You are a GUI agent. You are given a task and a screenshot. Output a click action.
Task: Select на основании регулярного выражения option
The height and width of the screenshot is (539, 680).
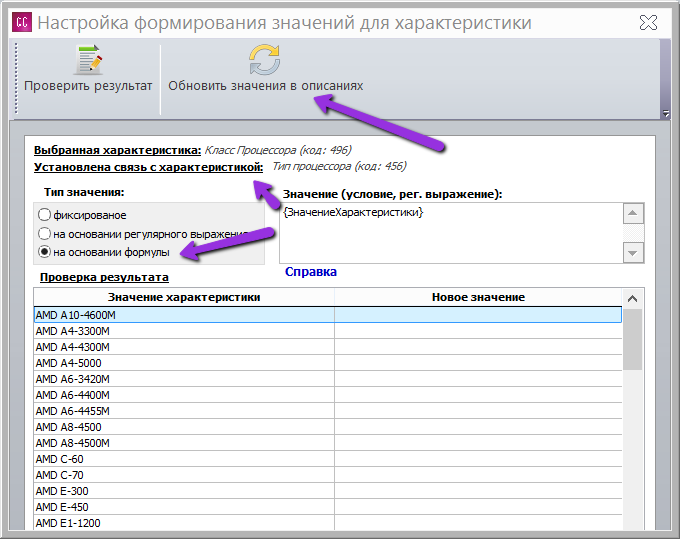point(143,234)
